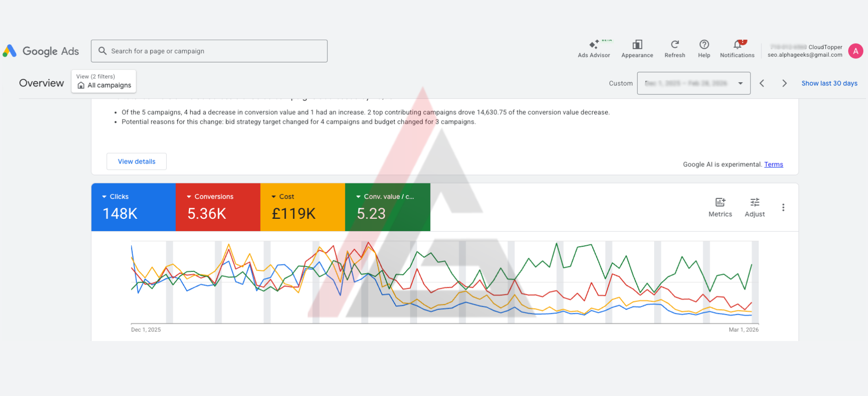Click the Google Ads logo
The width and height of the screenshot is (868, 396).
pos(41,51)
